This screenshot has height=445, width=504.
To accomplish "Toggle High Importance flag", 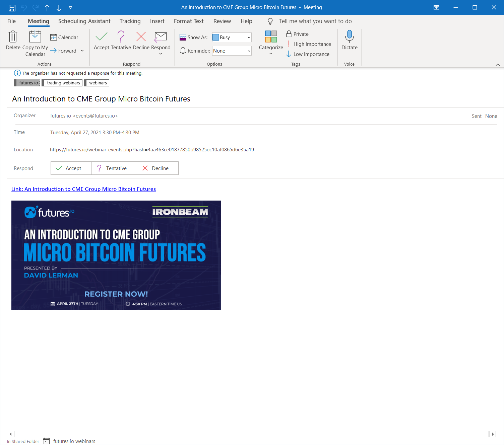I will [x=309, y=44].
